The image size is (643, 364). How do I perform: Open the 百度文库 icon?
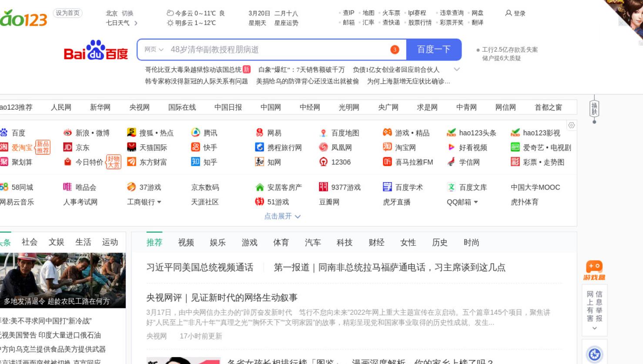pos(452,187)
